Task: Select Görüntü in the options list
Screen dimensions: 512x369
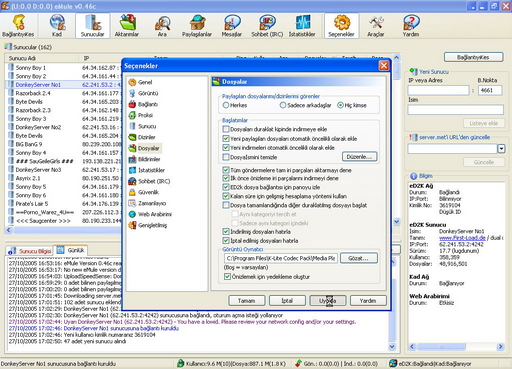Action: pyautogui.click(x=144, y=93)
